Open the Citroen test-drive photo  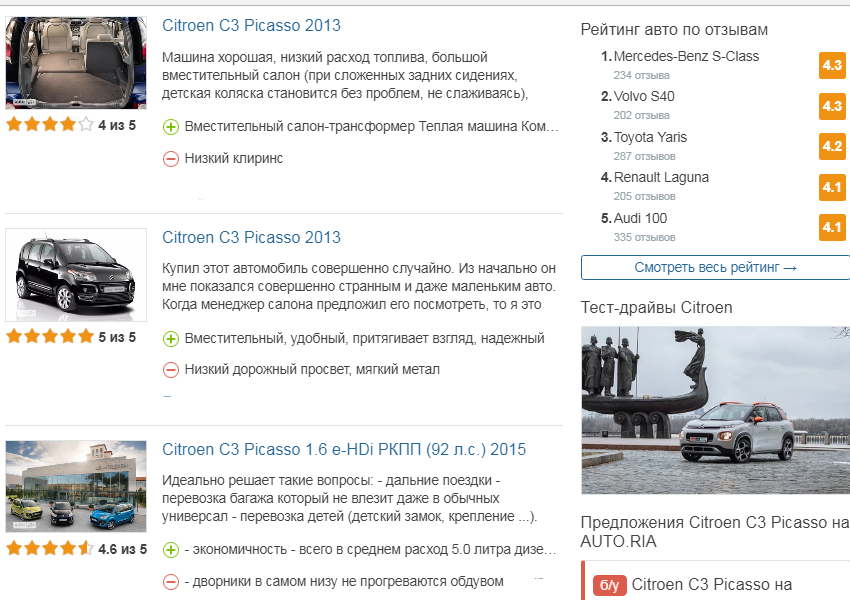716,410
